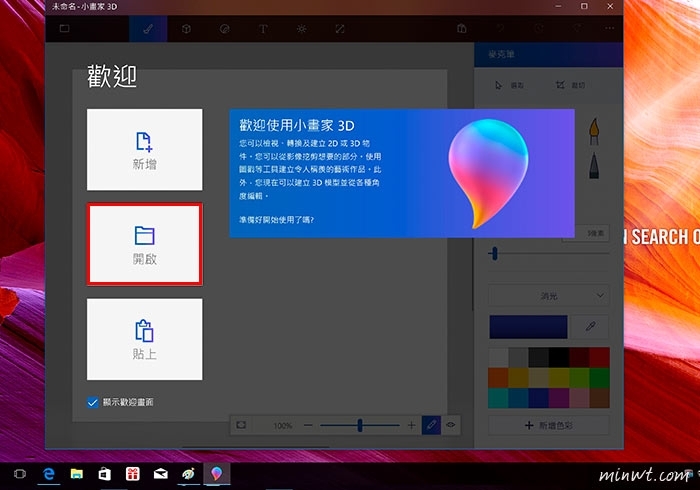Open the Paint 3D menu folder icon
Image resolution: width=700 pixels, height=490 pixels.
tap(64, 29)
